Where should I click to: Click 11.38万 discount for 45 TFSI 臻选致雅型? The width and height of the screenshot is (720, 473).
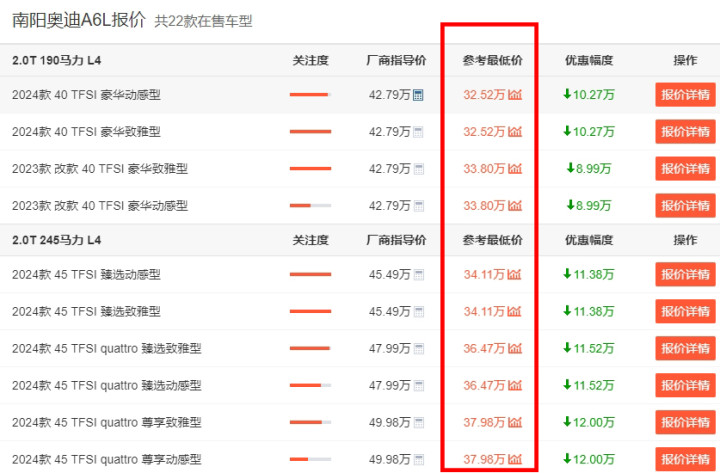point(589,312)
